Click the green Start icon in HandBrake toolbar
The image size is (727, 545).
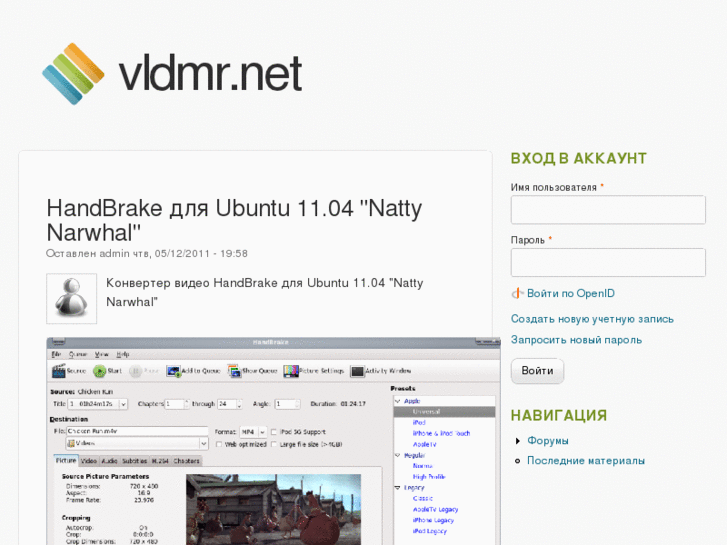coord(100,371)
